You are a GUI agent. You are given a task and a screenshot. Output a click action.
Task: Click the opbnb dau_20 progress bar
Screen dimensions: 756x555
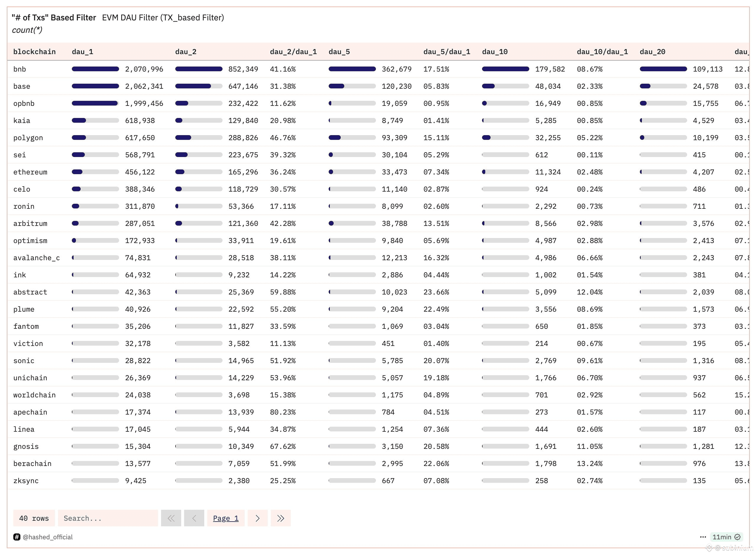663,103
